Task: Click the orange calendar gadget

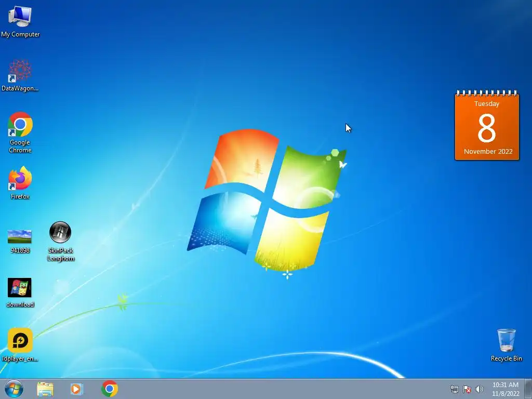Action: [x=487, y=125]
